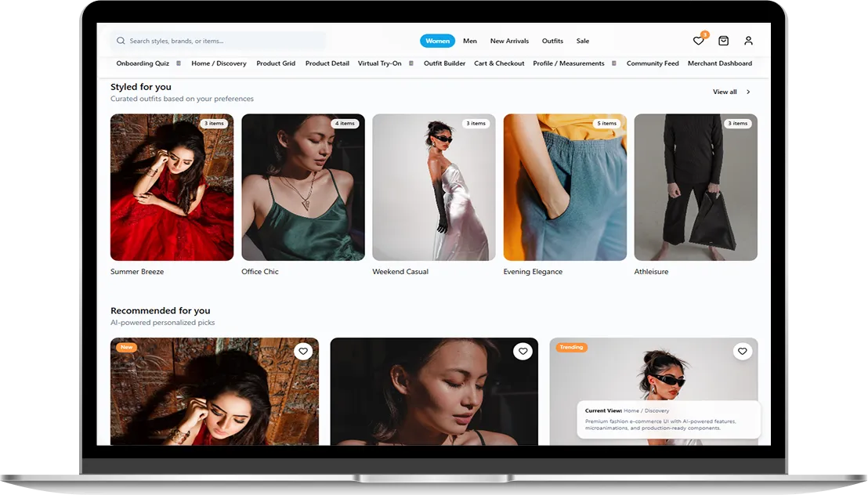The height and width of the screenshot is (495, 868).
Task: Favorite the Trending product with its heart
Action: pyautogui.click(x=742, y=352)
